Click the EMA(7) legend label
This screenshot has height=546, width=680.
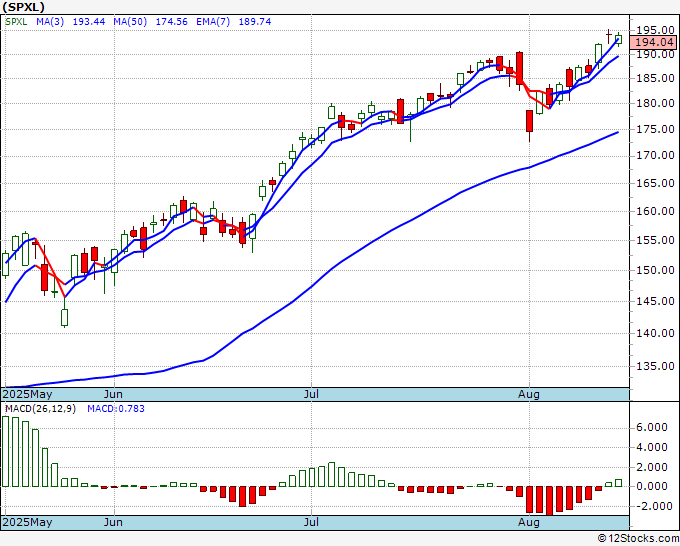pyautogui.click(x=213, y=22)
